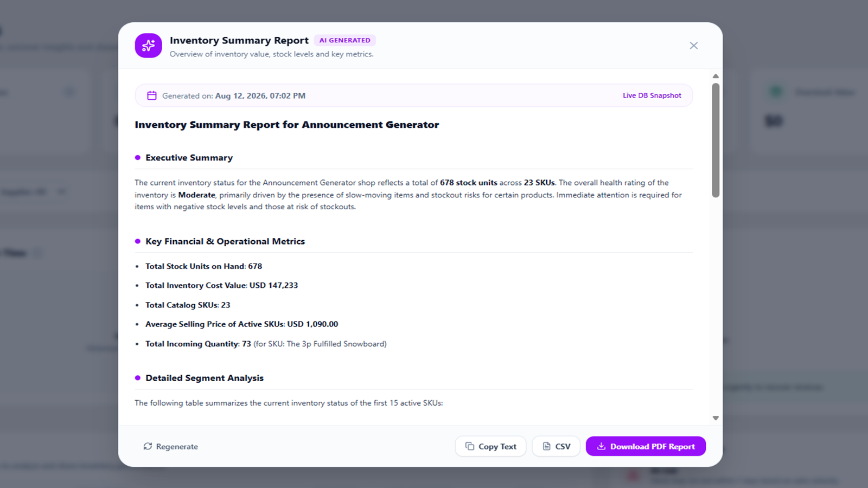The image size is (868, 488).
Task: Click the Average Selling Price of Active SKUs line
Action: [241, 324]
